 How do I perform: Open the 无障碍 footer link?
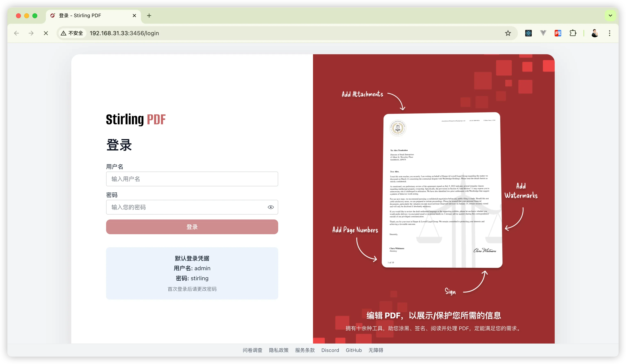pyautogui.click(x=376, y=350)
